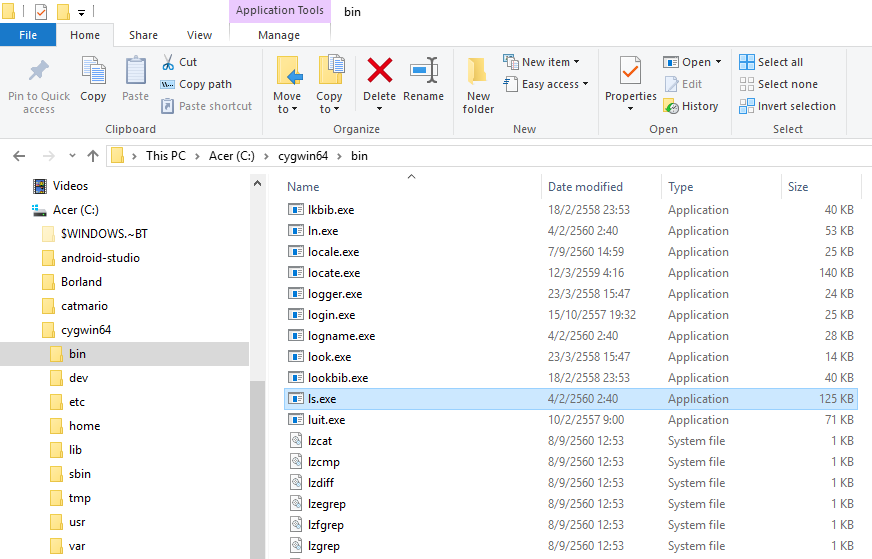Open the File menu tab
This screenshot has height=559, width=872.
tap(28, 35)
